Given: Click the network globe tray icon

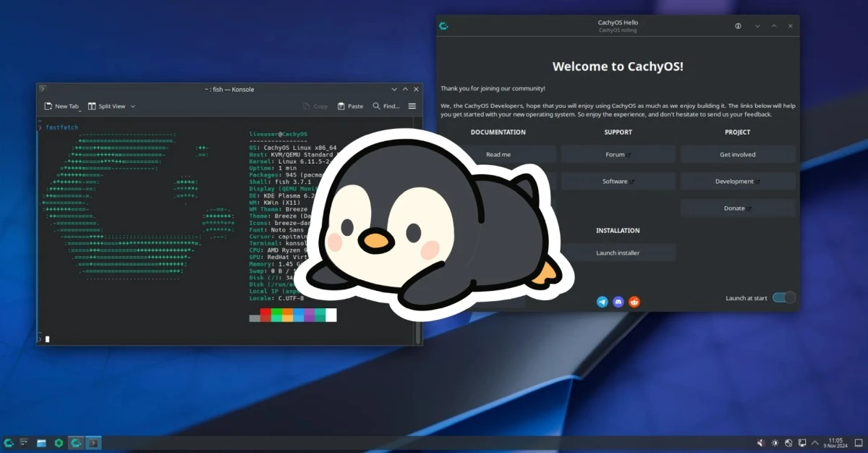Looking at the screenshot, I should 788,442.
